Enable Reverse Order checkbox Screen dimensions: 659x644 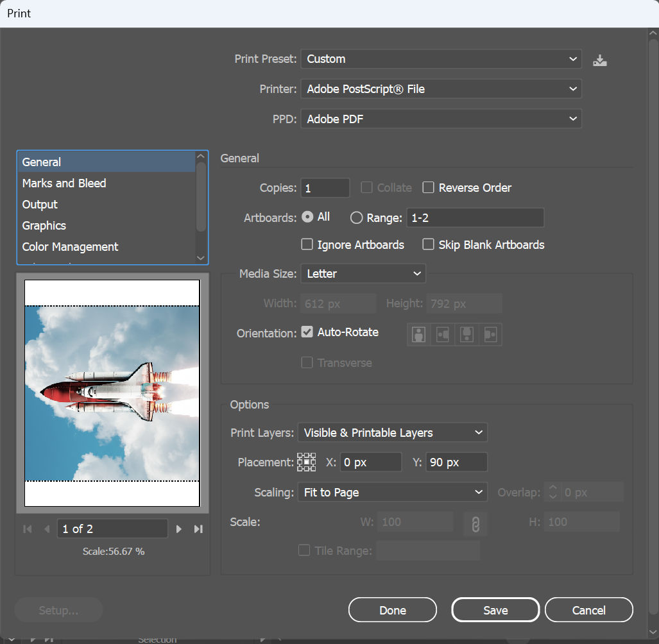[x=428, y=187]
